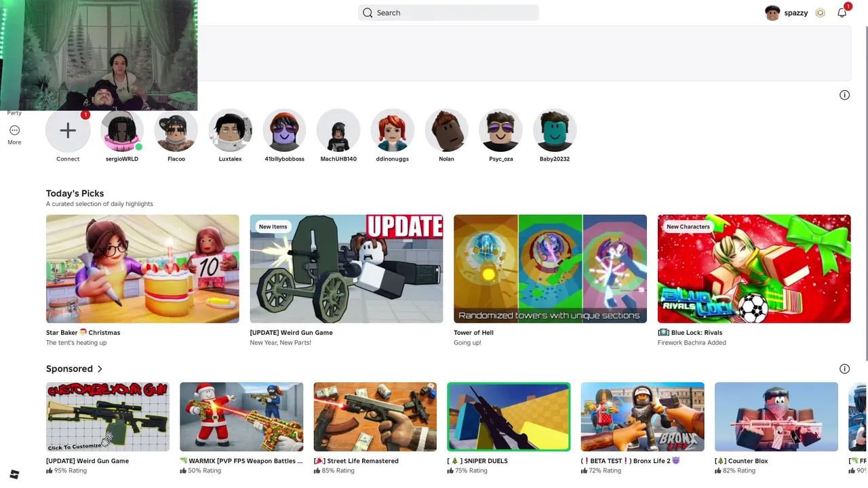Open the WARMIX PVP FPS sponsored thumbnail
868x488 pixels.
pyautogui.click(x=241, y=417)
